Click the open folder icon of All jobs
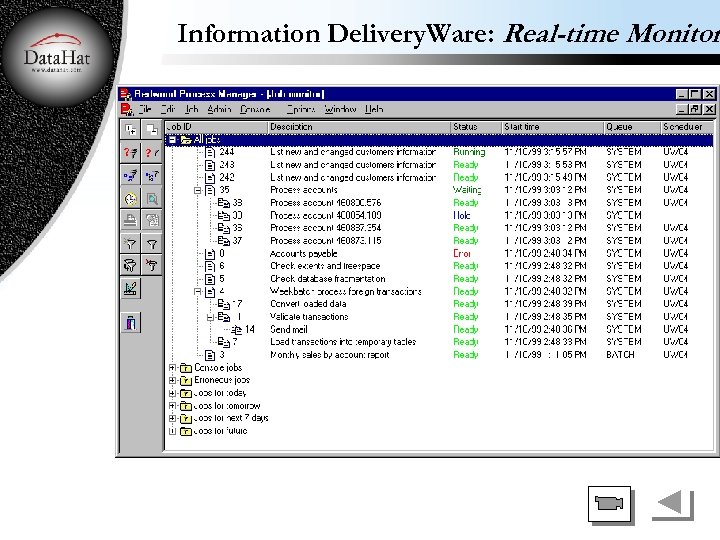Image resolution: width=720 pixels, height=540 pixels. click(186, 140)
